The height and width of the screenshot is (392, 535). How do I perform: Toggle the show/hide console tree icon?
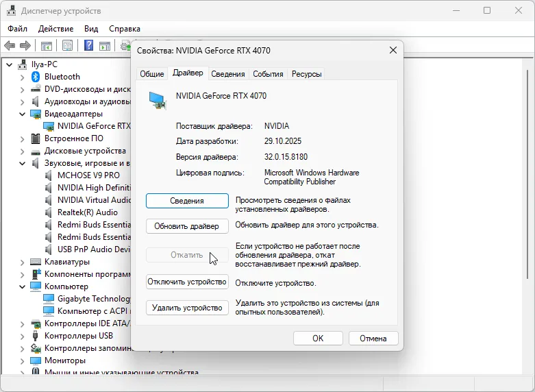(46, 45)
